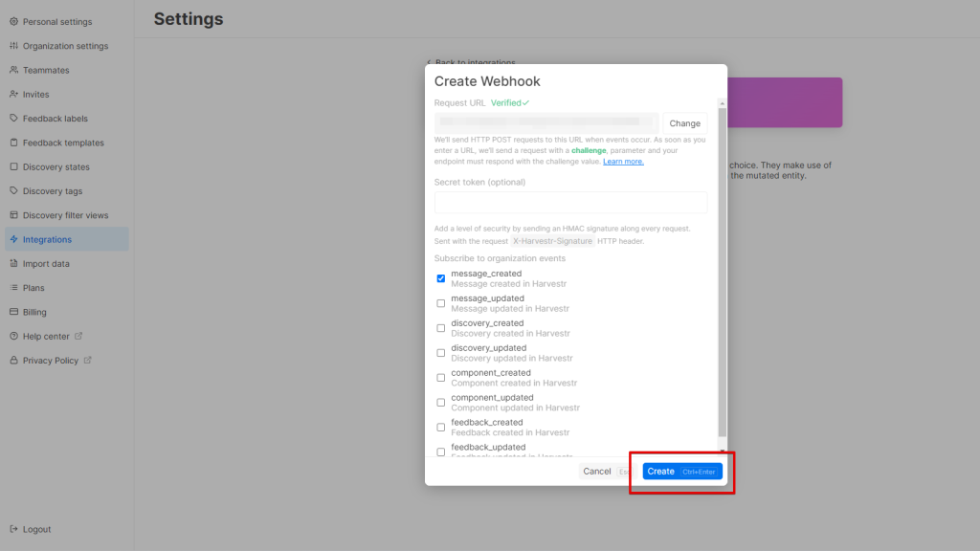Click the Organization settings sliders icon
980x551 pixels.
point(13,46)
